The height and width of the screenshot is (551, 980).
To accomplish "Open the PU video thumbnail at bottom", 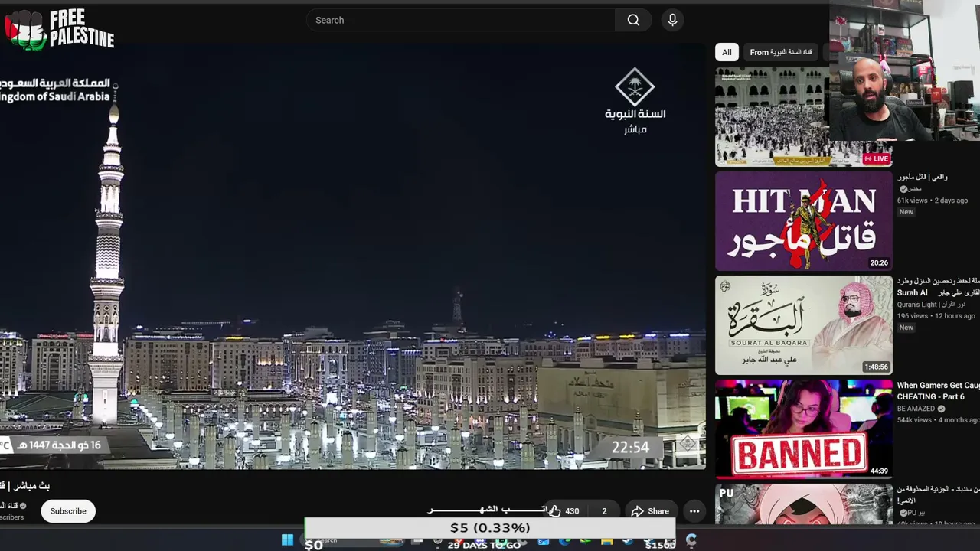I will click(804, 504).
